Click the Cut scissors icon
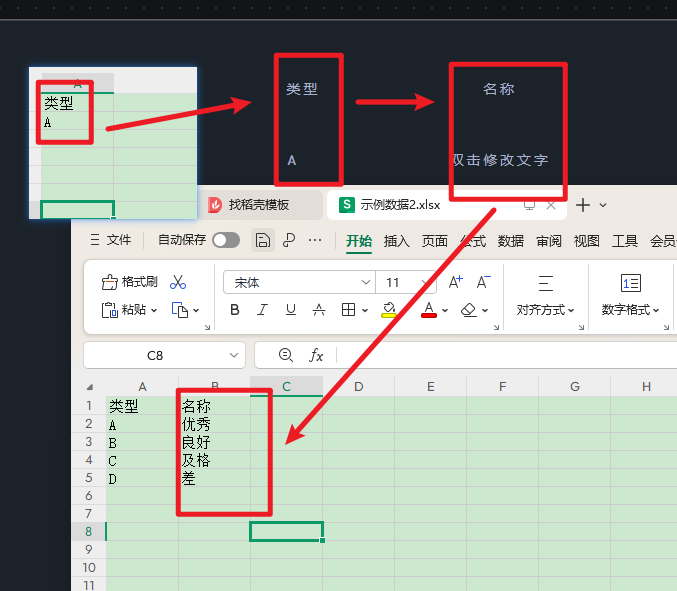 click(178, 282)
